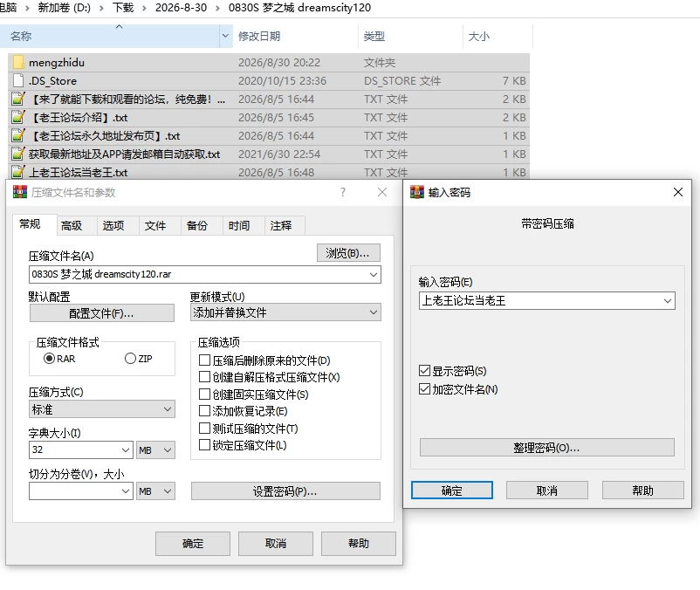Click 帮助 in the 输入密码 dialog
Viewport: 700px width, 590px height.
pyautogui.click(x=643, y=491)
